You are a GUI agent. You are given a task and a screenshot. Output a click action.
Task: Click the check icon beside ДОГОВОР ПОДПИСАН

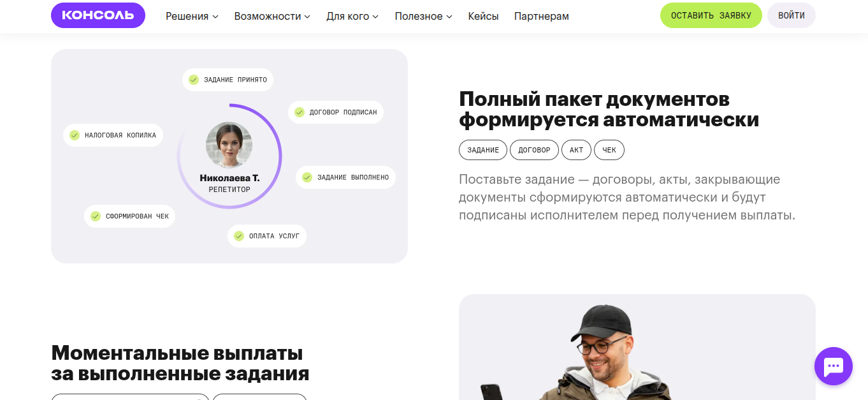tap(300, 112)
